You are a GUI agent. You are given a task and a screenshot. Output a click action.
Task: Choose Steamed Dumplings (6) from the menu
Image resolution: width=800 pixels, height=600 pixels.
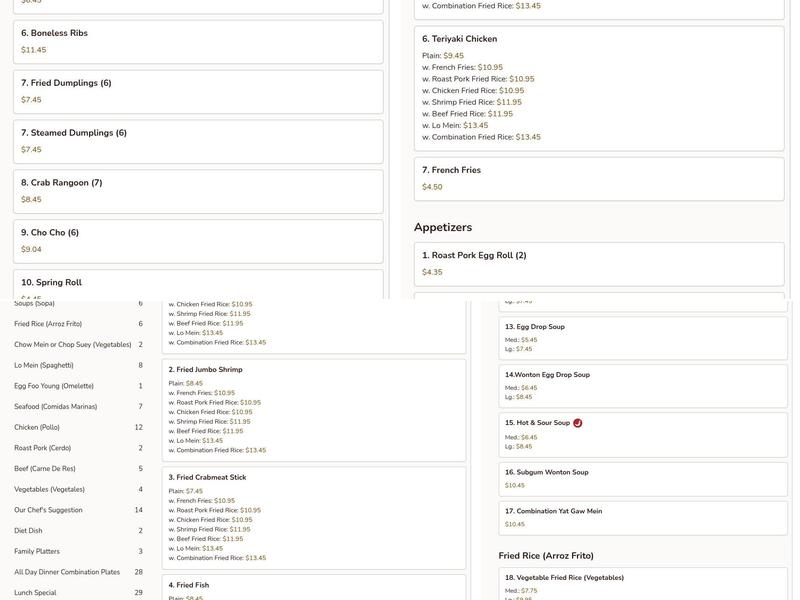point(198,141)
